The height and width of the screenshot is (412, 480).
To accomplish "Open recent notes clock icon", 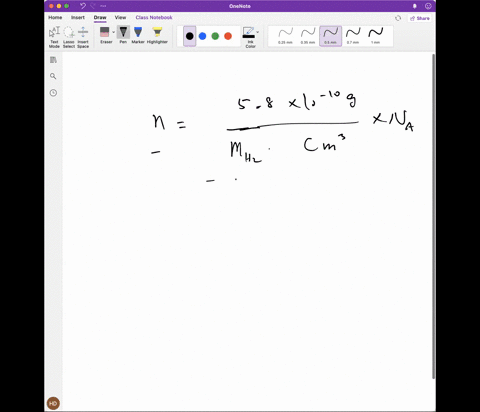I will tap(53, 93).
